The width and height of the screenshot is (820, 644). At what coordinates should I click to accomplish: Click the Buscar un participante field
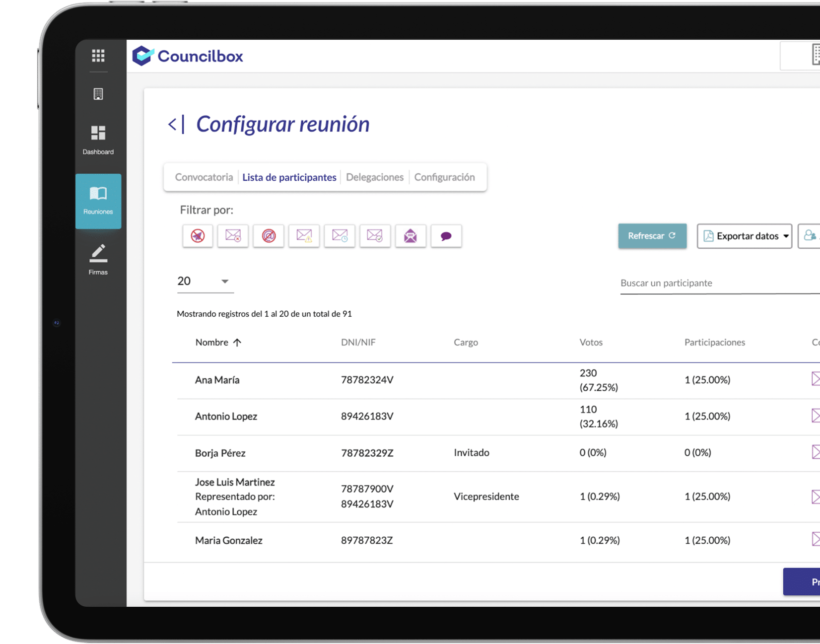click(715, 283)
